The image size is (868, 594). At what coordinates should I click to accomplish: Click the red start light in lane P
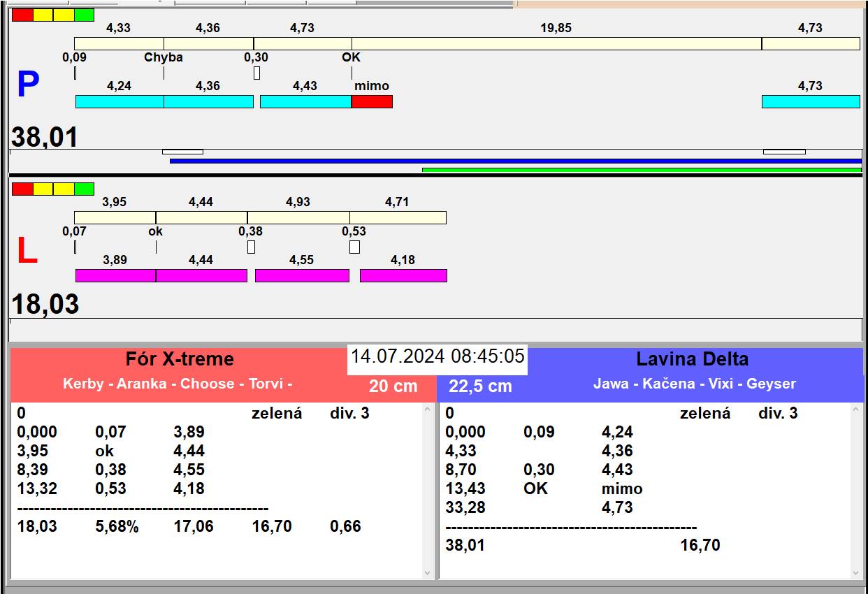pos(22,15)
